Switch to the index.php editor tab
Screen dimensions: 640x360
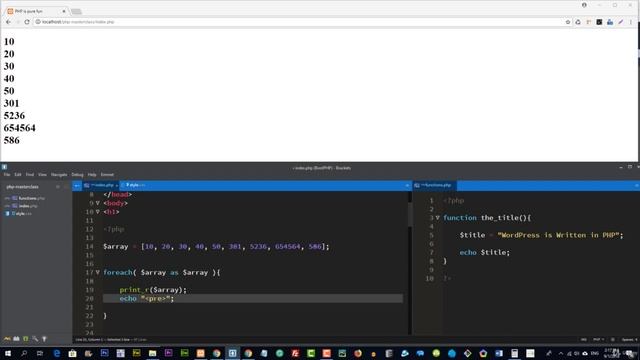pyautogui.click(x=101, y=186)
